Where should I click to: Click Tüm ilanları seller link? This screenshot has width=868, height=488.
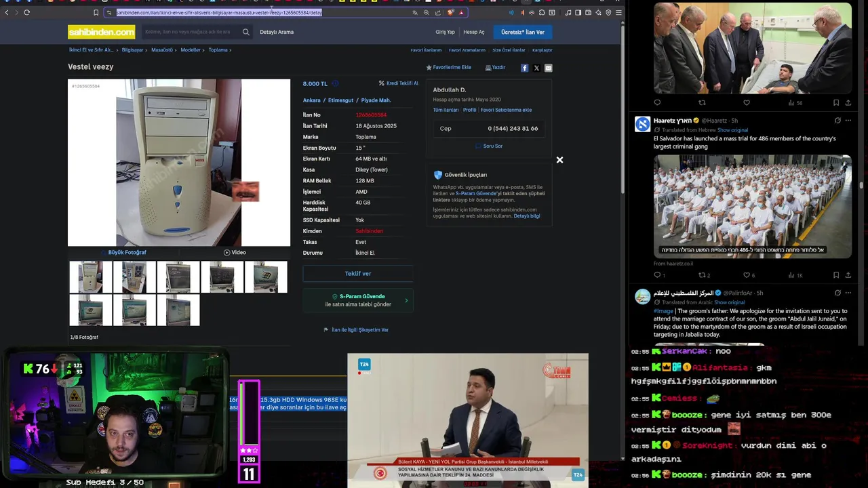click(x=446, y=110)
